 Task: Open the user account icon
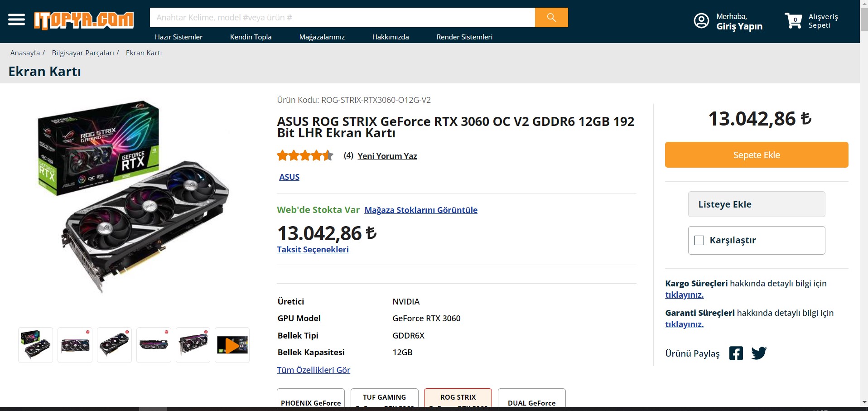(x=701, y=21)
